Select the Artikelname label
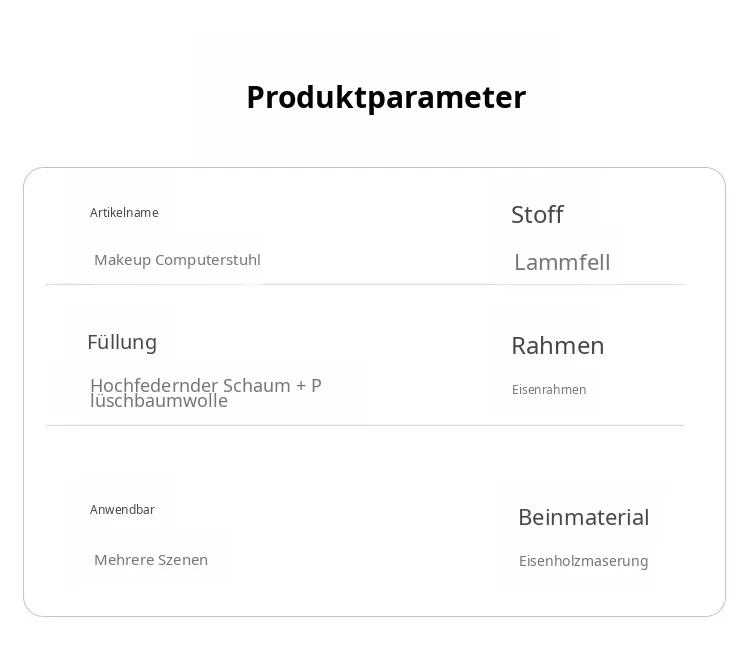The image size is (750, 651). point(124,212)
